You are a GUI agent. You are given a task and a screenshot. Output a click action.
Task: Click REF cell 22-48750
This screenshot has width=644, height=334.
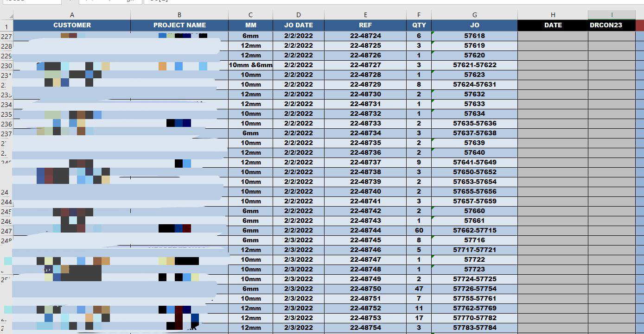[365, 289]
